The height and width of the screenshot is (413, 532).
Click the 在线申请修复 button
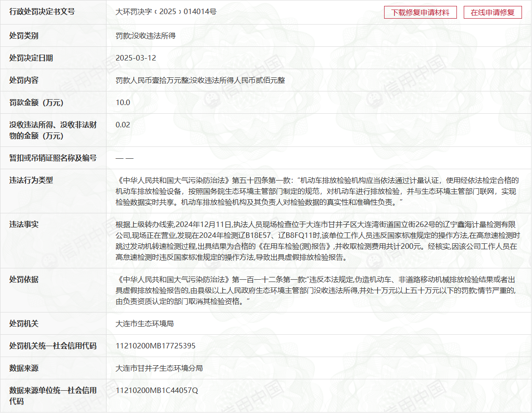point(492,13)
